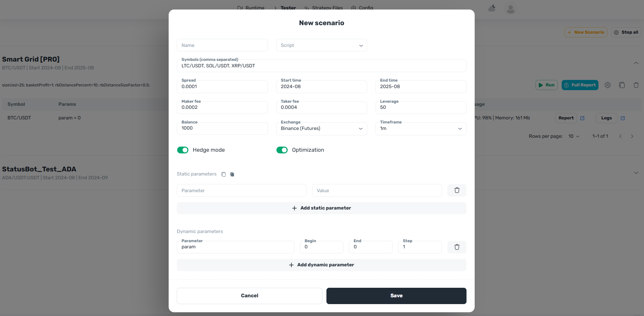Delete the static parameter row
This screenshot has height=316, width=644.
[457, 190]
